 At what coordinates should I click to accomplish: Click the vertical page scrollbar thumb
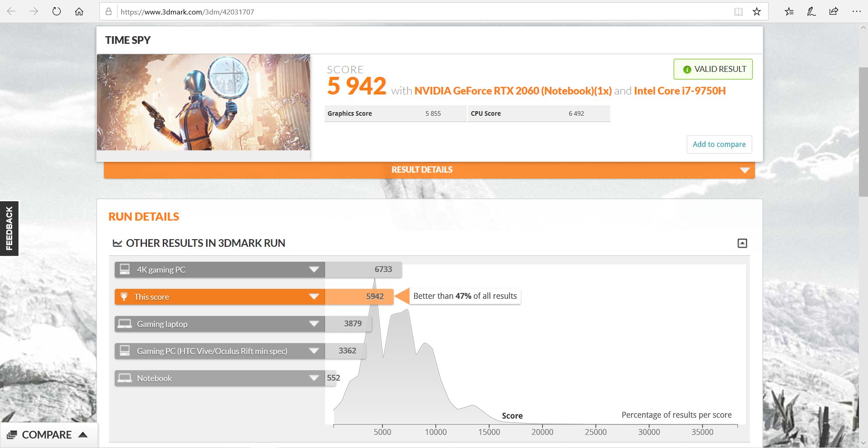click(x=863, y=132)
